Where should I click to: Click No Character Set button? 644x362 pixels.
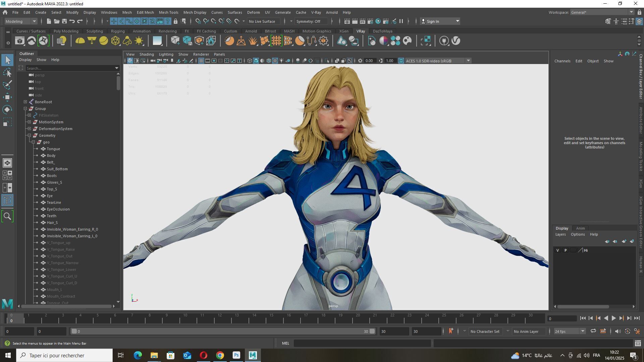[485, 331]
